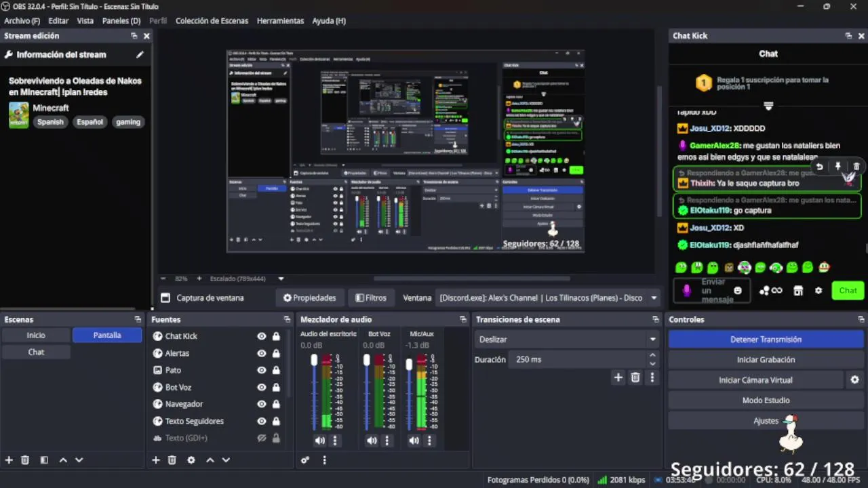Open the Kick chat settings gear

point(818,291)
